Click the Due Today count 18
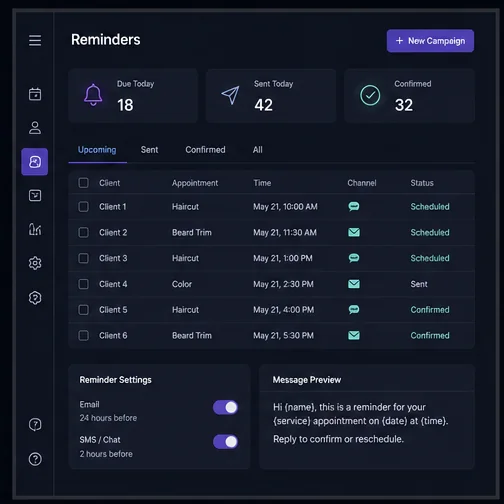Image resolution: width=504 pixels, height=504 pixels. [125, 105]
